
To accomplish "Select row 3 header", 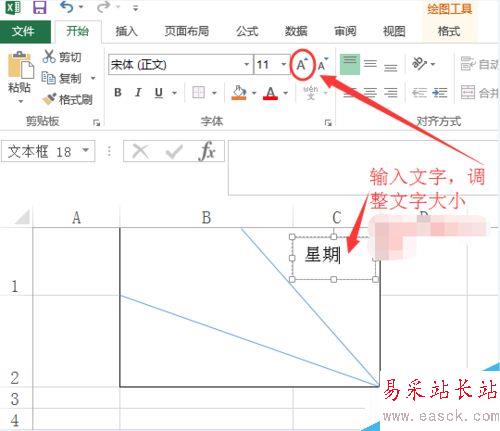I will coord(15,398).
